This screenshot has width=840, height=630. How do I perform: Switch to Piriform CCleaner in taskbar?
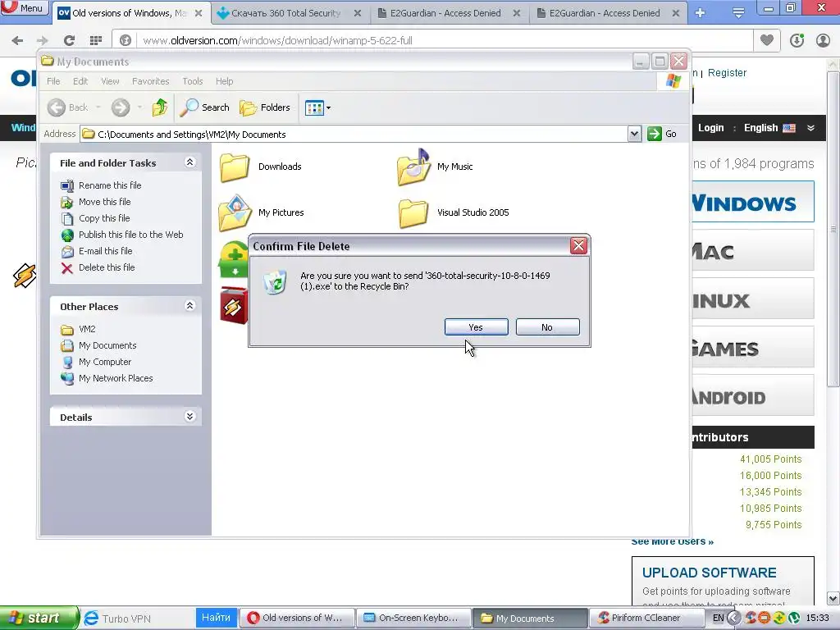click(x=646, y=618)
